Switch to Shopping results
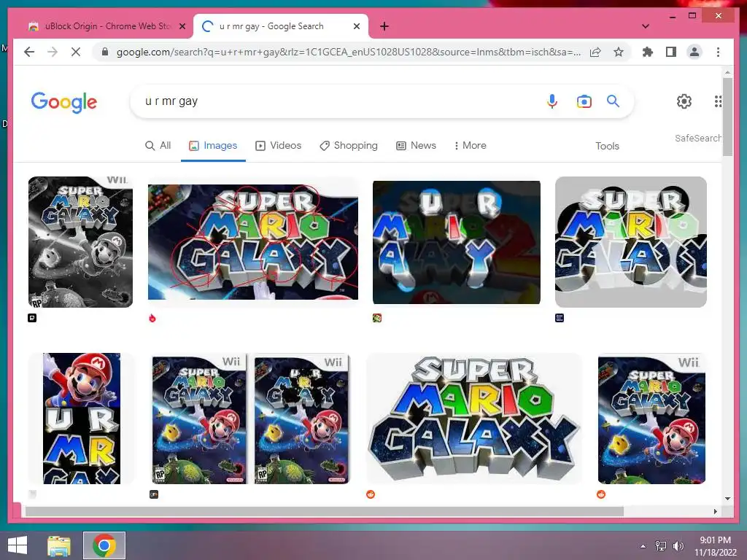 (348, 145)
